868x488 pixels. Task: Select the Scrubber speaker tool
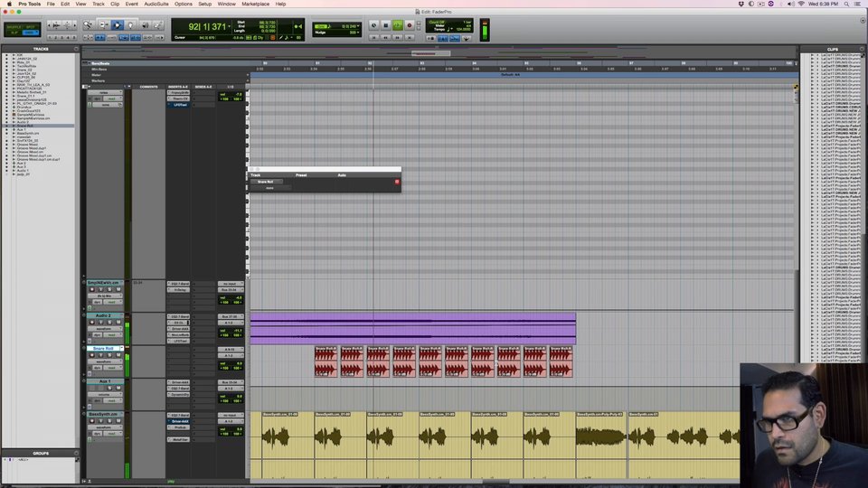(x=145, y=25)
